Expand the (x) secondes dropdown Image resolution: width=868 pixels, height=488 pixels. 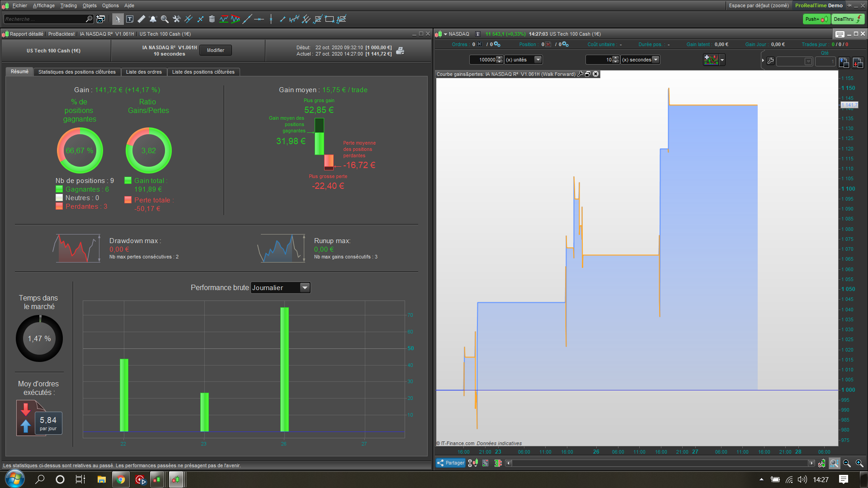click(x=656, y=60)
